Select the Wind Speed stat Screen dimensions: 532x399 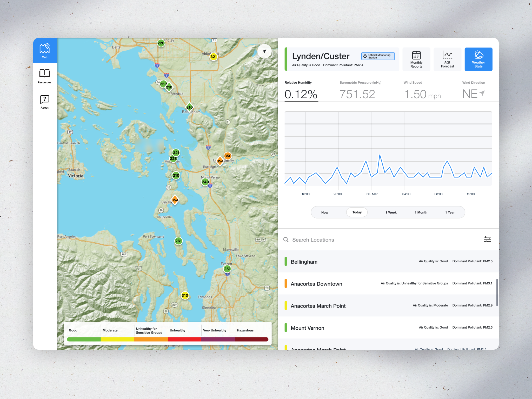coord(422,91)
